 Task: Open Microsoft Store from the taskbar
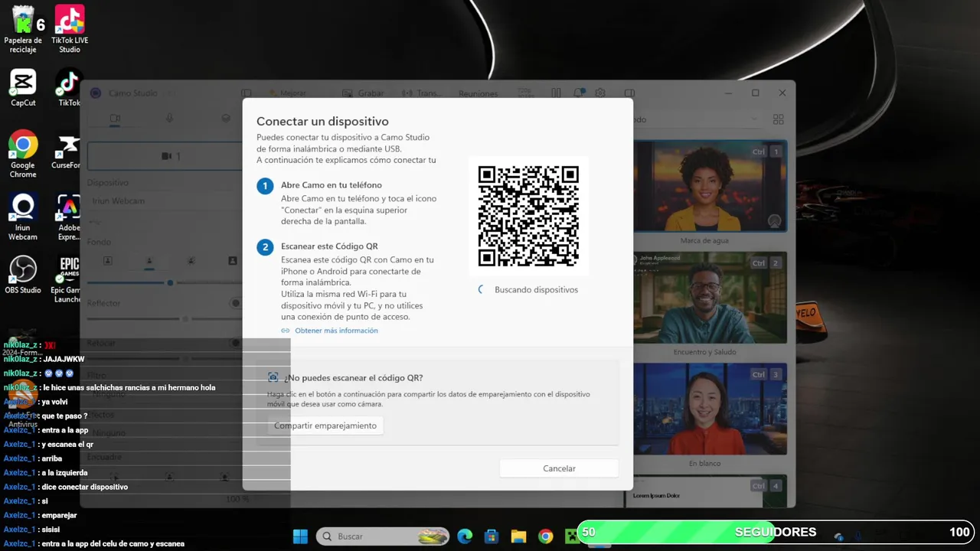pos(492,536)
